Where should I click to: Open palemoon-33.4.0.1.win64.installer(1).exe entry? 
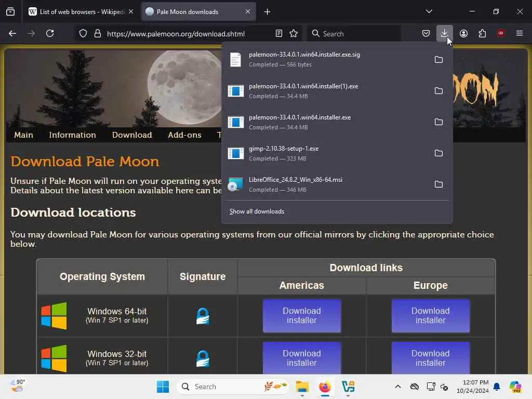[x=326, y=91]
